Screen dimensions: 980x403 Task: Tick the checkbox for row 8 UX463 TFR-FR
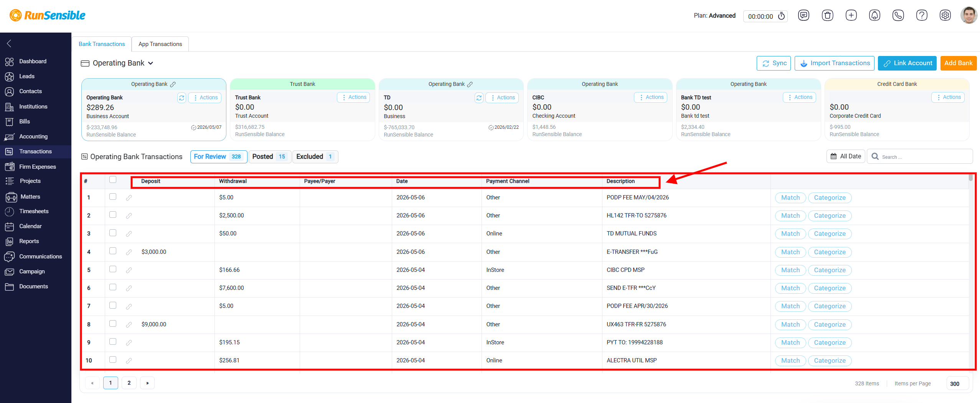pos(113,324)
